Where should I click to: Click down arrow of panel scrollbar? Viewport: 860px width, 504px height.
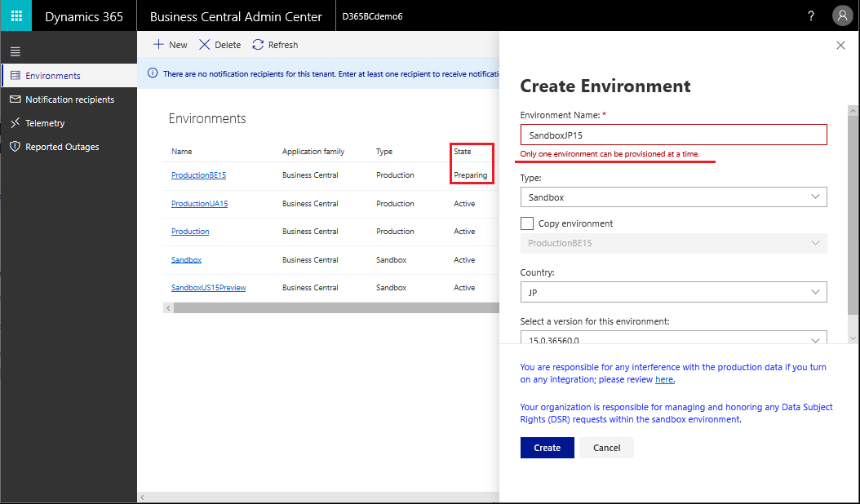coord(853,339)
